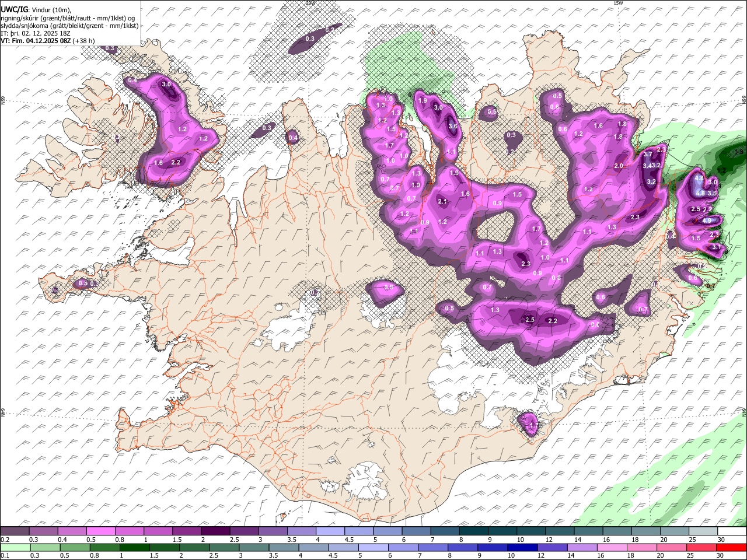Pick the slate blue 6–7 snow-scale swatch

pyautogui.click(x=417, y=531)
